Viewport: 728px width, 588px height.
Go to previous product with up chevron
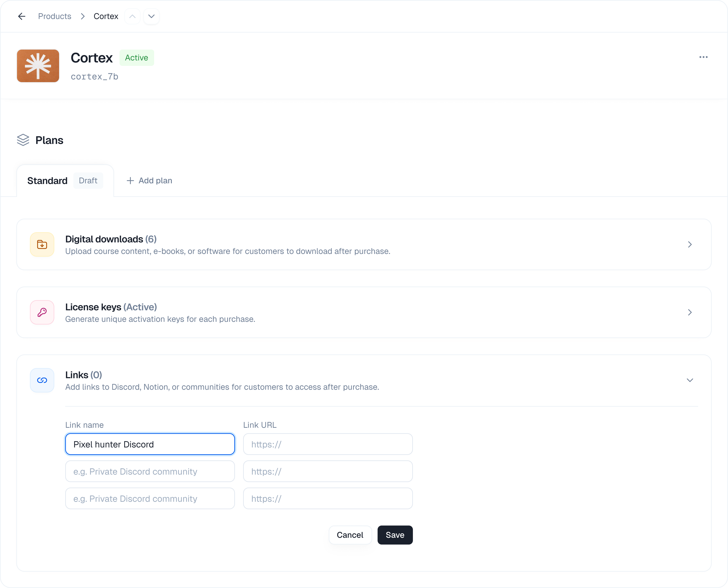(x=132, y=16)
